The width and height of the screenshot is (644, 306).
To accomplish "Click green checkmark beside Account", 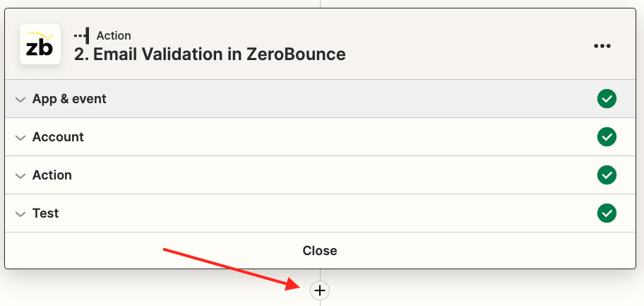I will coord(607,137).
